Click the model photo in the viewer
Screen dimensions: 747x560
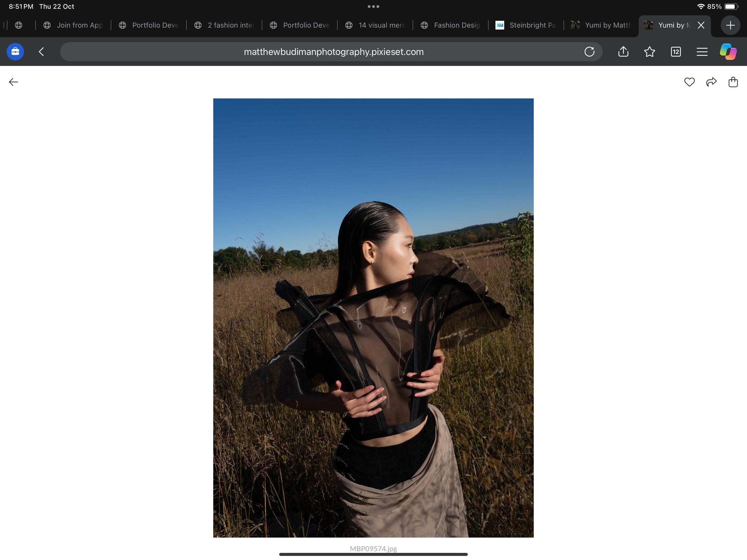[373, 318]
